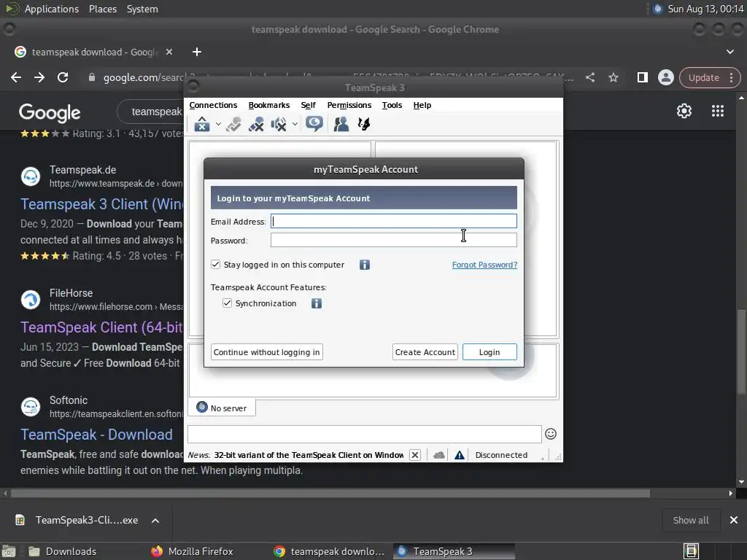Open Teamspeak 3 Client search result link
The height and width of the screenshot is (560, 747).
pyautogui.click(x=101, y=204)
